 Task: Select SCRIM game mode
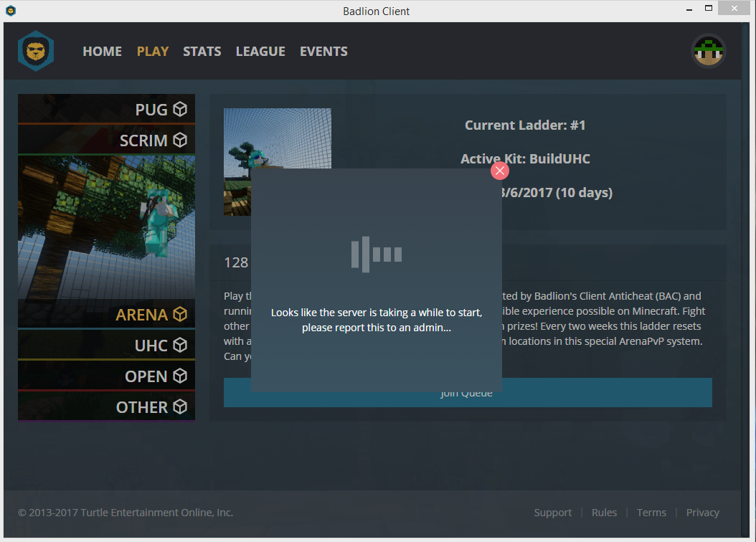[x=107, y=140]
